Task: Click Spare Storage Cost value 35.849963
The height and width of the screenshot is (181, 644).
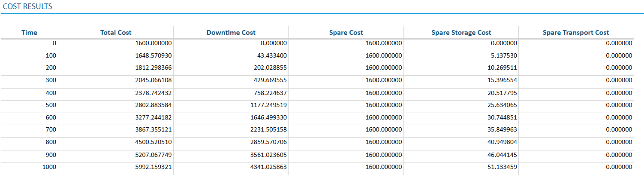Action: 502,130
